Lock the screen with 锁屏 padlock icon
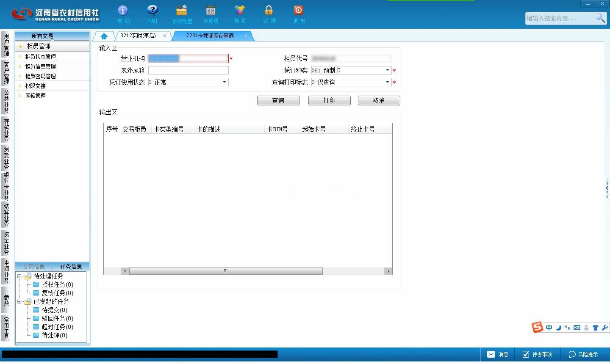 [269, 10]
